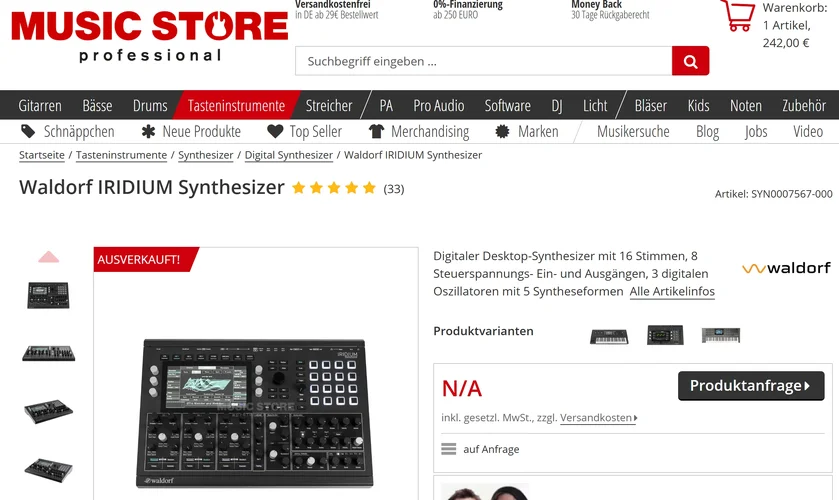The image size is (839, 500).
Task: Expand Versandkosten link with arrow
Action: click(x=599, y=418)
